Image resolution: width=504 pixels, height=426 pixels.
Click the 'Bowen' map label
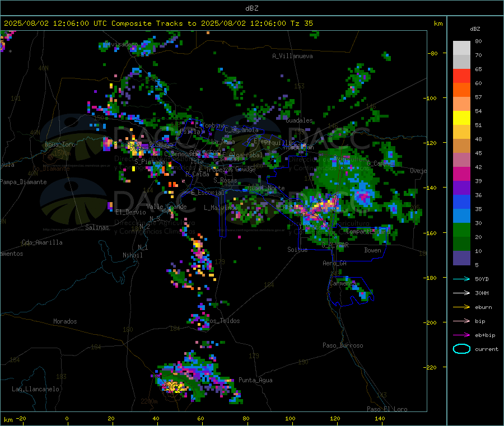372,250
